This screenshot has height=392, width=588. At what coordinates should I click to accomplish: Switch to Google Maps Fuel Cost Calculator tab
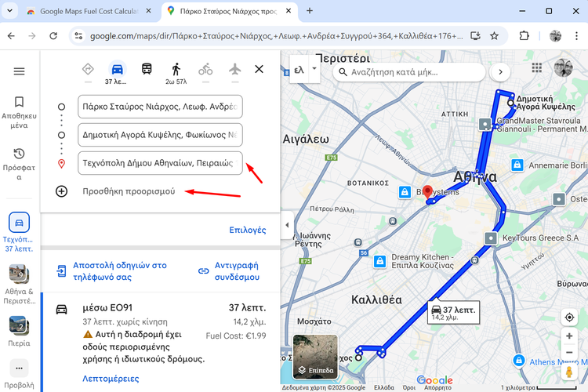point(89,11)
